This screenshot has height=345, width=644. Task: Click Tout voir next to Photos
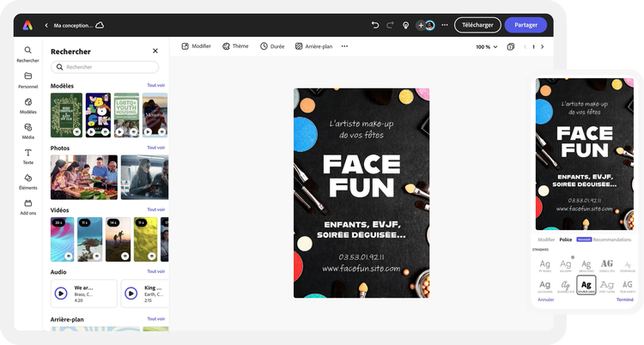click(x=155, y=148)
